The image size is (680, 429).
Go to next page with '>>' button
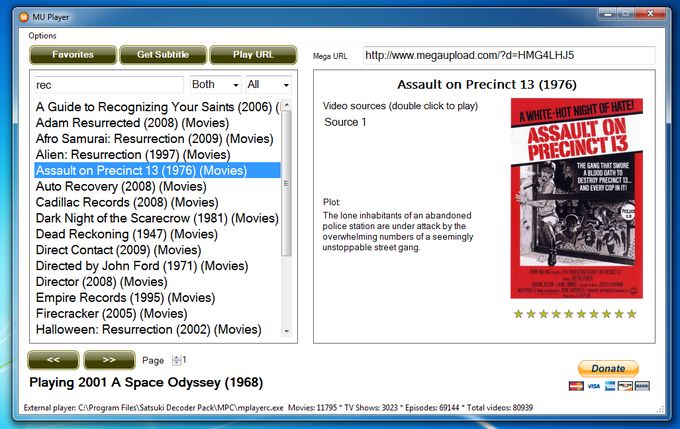(109, 360)
